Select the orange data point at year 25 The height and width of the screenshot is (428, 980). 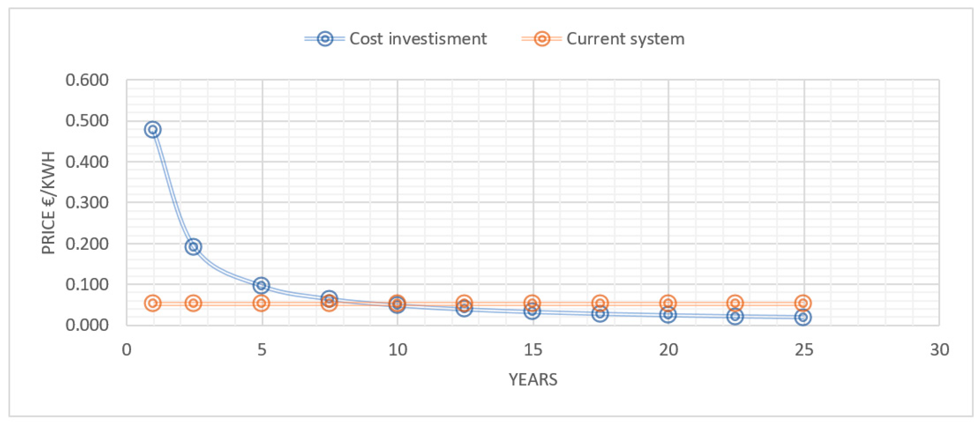click(803, 303)
